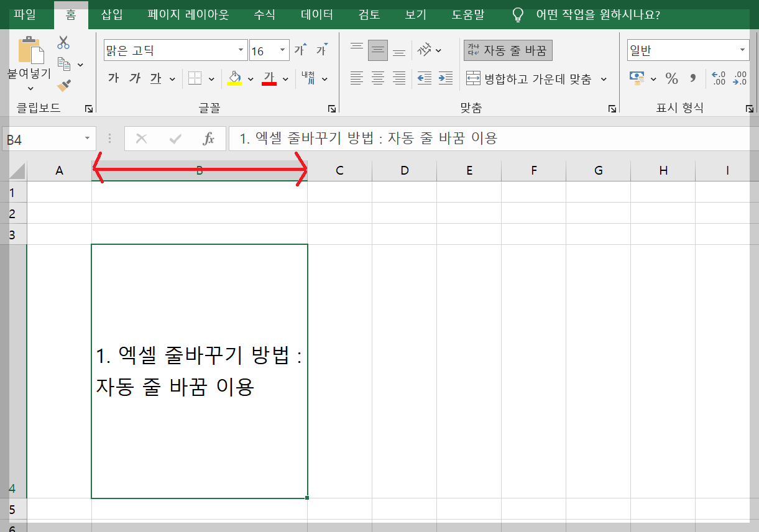
Task: Apply comma style number formatting
Action: click(x=692, y=78)
